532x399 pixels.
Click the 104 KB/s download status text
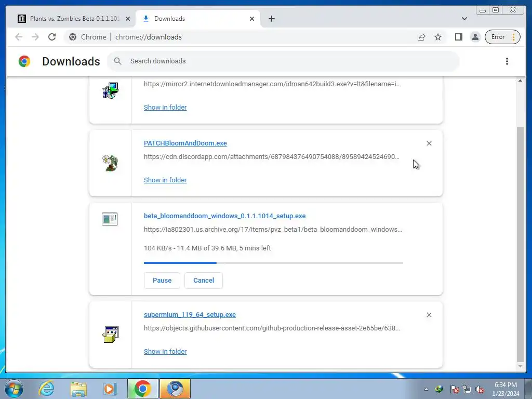(x=207, y=248)
